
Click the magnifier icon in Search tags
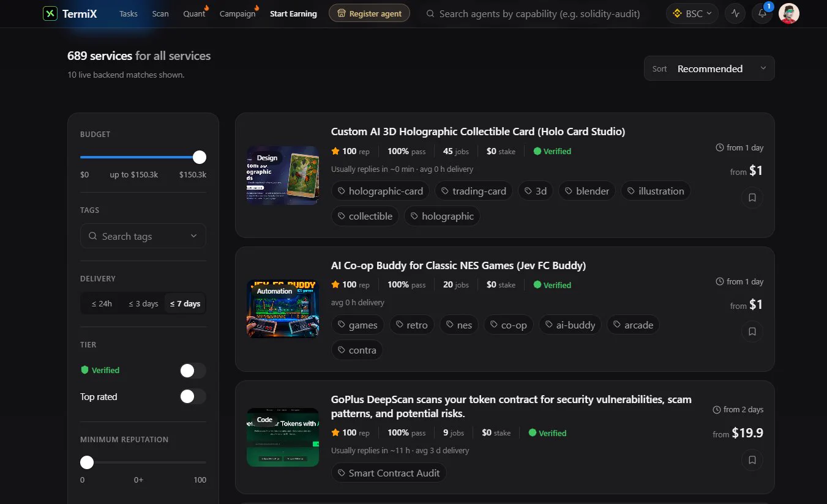pyautogui.click(x=92, y=236)
